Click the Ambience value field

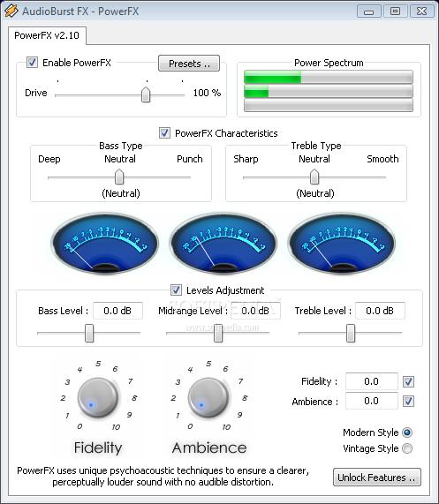(372, 401)
